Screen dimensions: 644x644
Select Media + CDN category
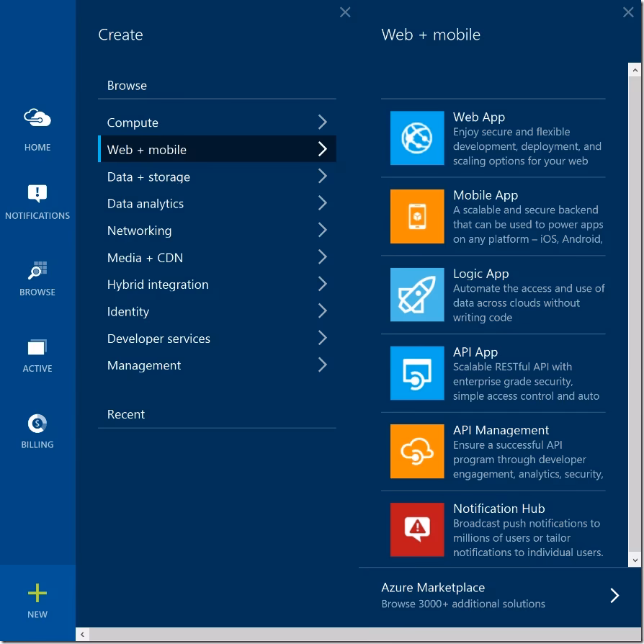coord(217,257)
